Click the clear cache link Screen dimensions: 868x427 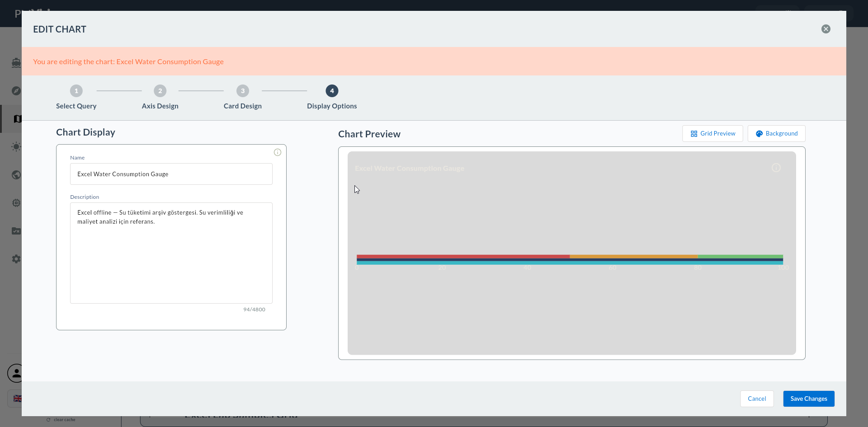coord(61,420)
